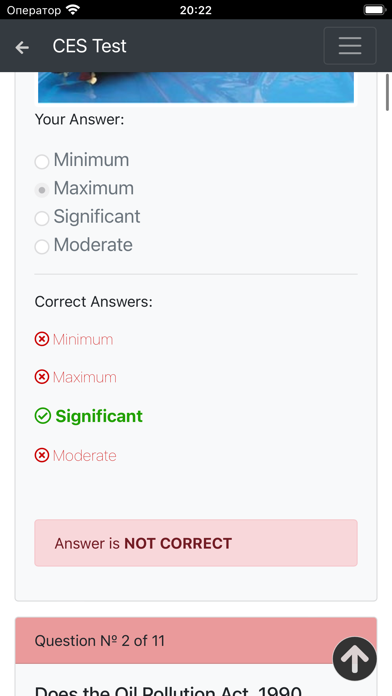This screenshot has width=392, height=696.
Task: Click the red cross beside Minimum
Action: click(x=42, y=340)
